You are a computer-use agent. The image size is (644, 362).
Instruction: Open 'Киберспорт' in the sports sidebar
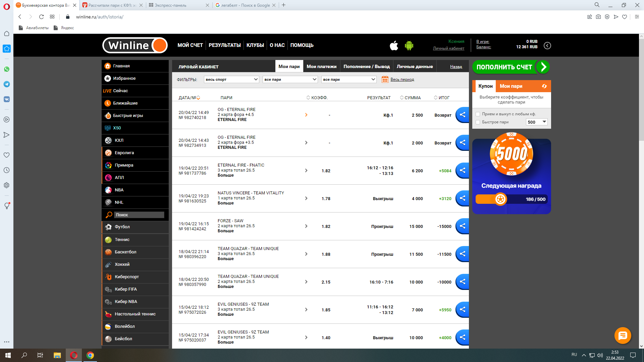point(135,277)
